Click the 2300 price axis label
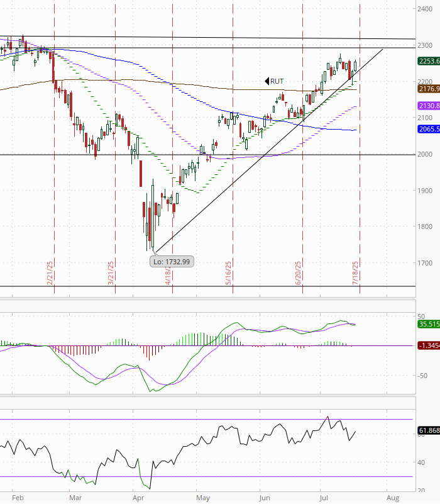The width and height of the screenshot is (440, 504). point(425,45)
